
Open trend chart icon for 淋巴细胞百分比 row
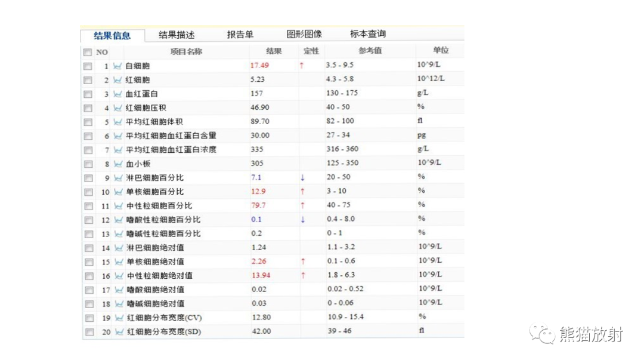tap(118, 177)
